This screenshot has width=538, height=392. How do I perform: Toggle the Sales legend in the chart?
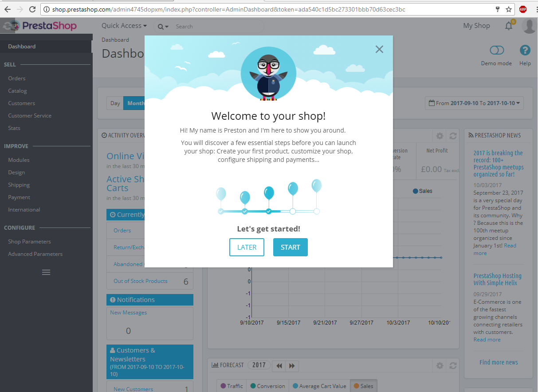422,191
